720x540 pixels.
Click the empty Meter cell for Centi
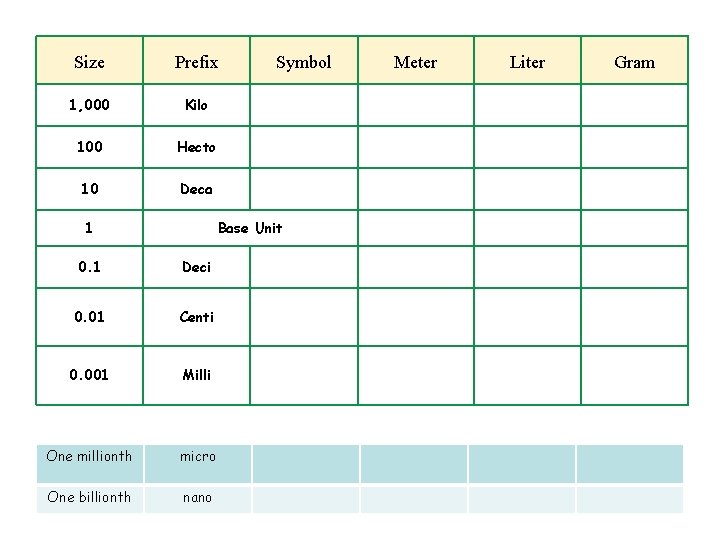(416, 317)
